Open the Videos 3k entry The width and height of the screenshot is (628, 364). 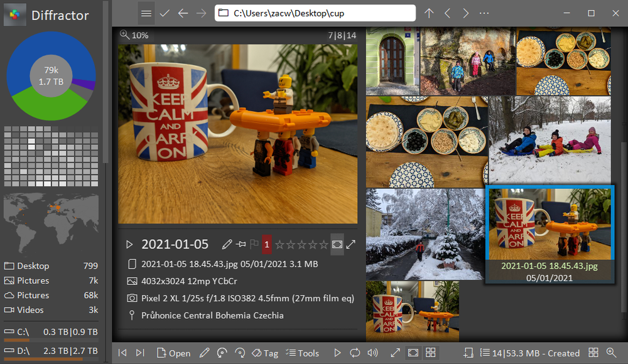click(x=51, y=310)
